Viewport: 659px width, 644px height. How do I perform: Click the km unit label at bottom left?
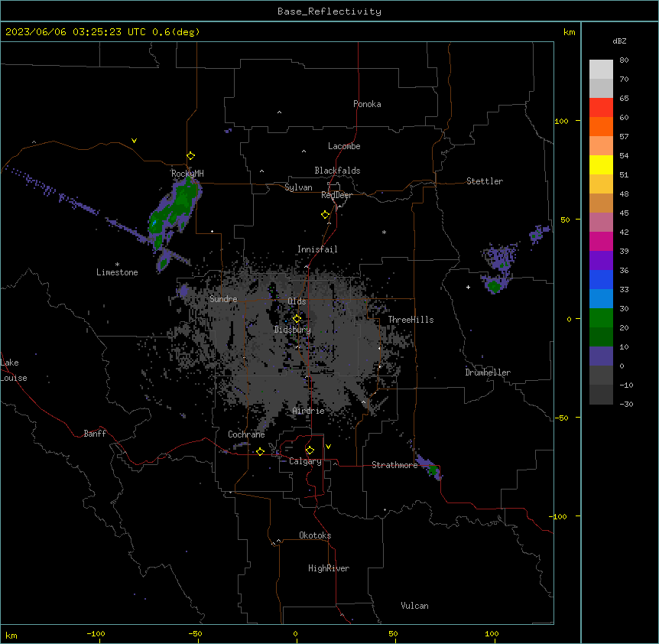tap(11, 636)
